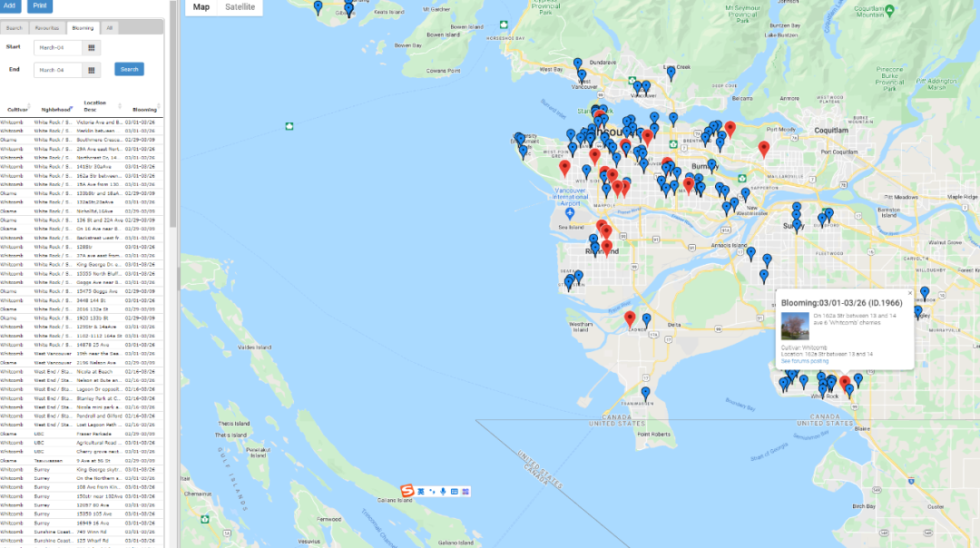Click the microphone icon in IME toolbar
Image resolution: width=980 pixels, height=548 pixels.
point(443,491)
